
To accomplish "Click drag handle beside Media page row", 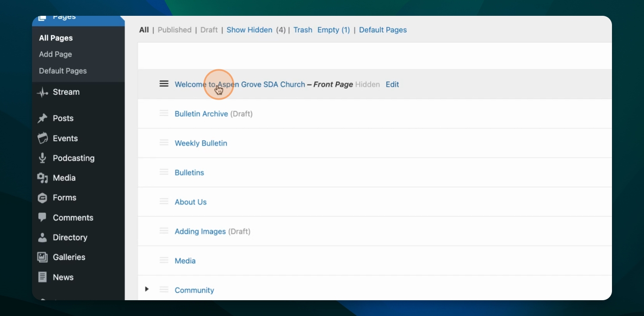I will pyautogui.click(x=164, y=260).
